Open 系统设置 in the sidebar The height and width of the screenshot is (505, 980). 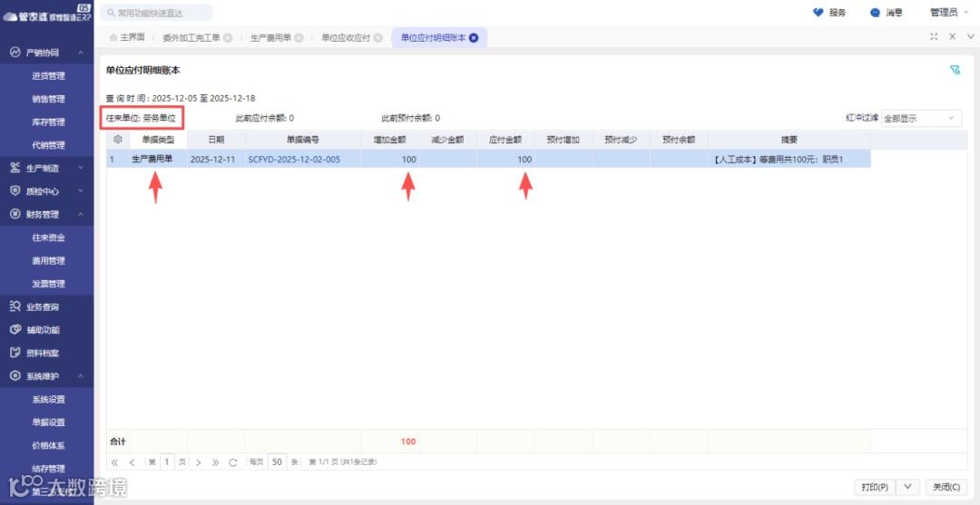(48, 400)
